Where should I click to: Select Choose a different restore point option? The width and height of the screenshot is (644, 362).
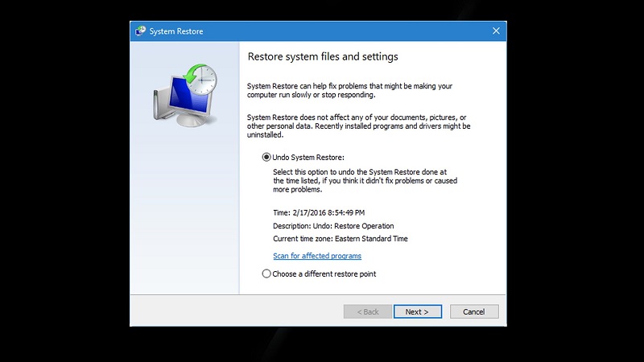pyautogui.click(x=266, y=274)
